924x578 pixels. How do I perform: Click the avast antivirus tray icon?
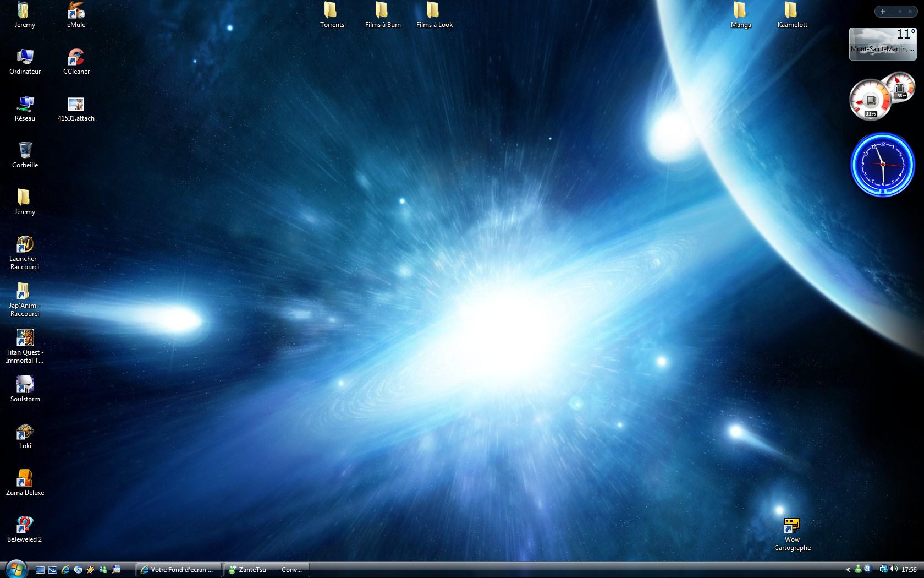(867, 569)
